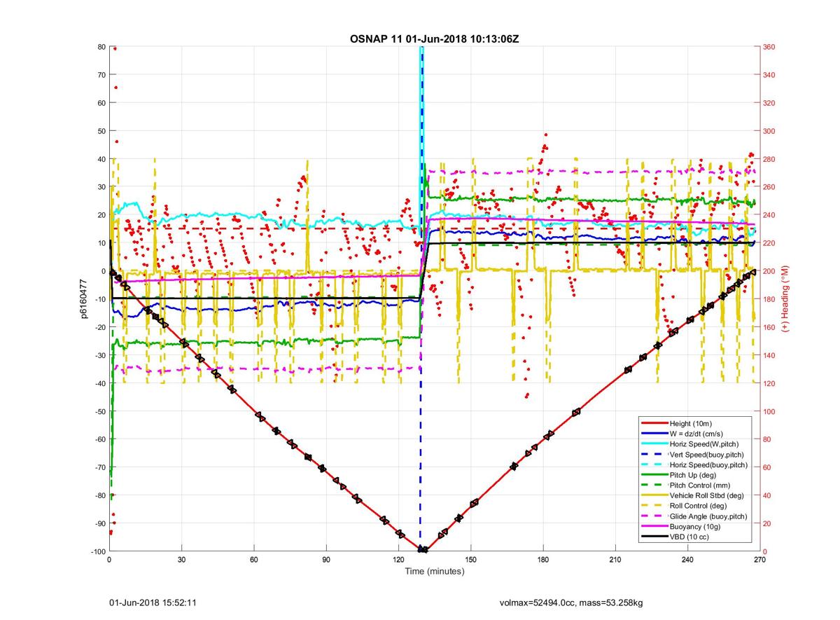Click the black VBD legend line sample

(653, 537)
